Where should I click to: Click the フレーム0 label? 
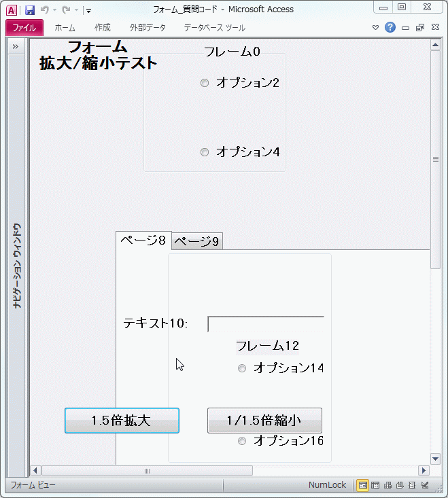click(232, 52)
